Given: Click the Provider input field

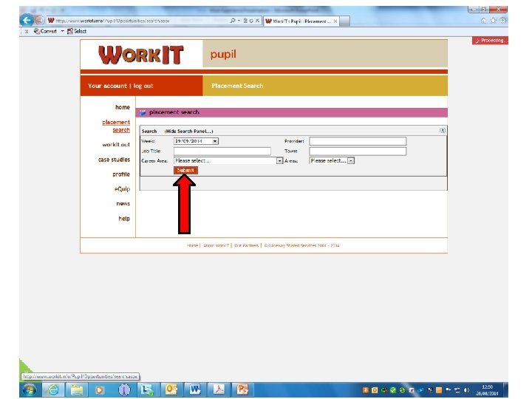Looking at the screenshot, I should tap(358, 141).
